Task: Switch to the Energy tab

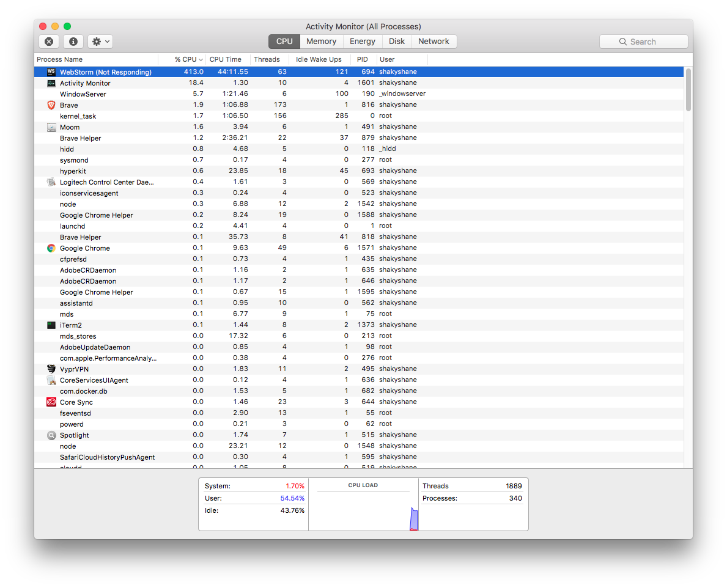Action: click(363, 41)
